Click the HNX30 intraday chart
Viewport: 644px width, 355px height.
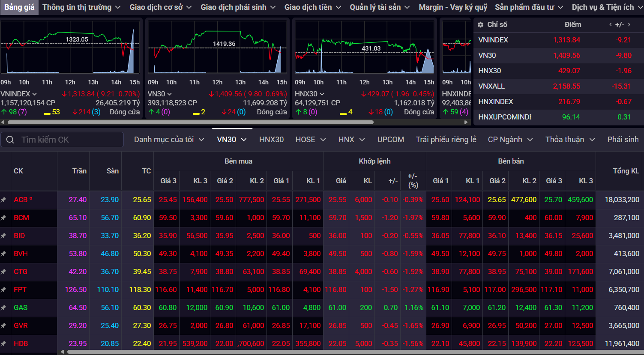pos(364,47)
